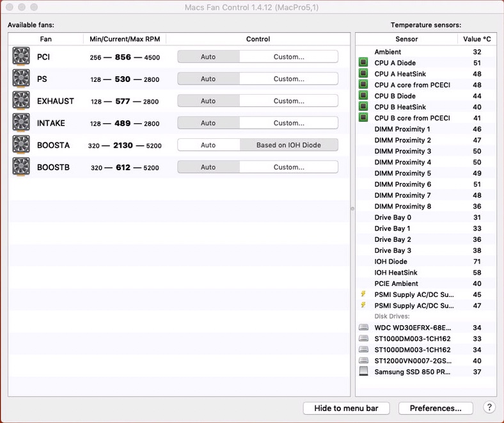504x423 pixels.
Task: Click the Min/Current/Max RPM column header
Action: coord(125,39)
